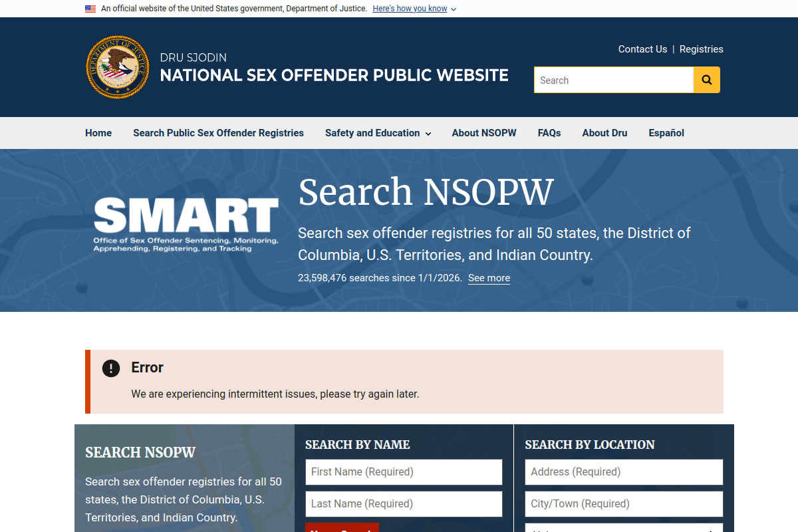The height and width of the screenshot is (532, 798).
Task: Click the yellow search magnifier button
Action: 707,80
